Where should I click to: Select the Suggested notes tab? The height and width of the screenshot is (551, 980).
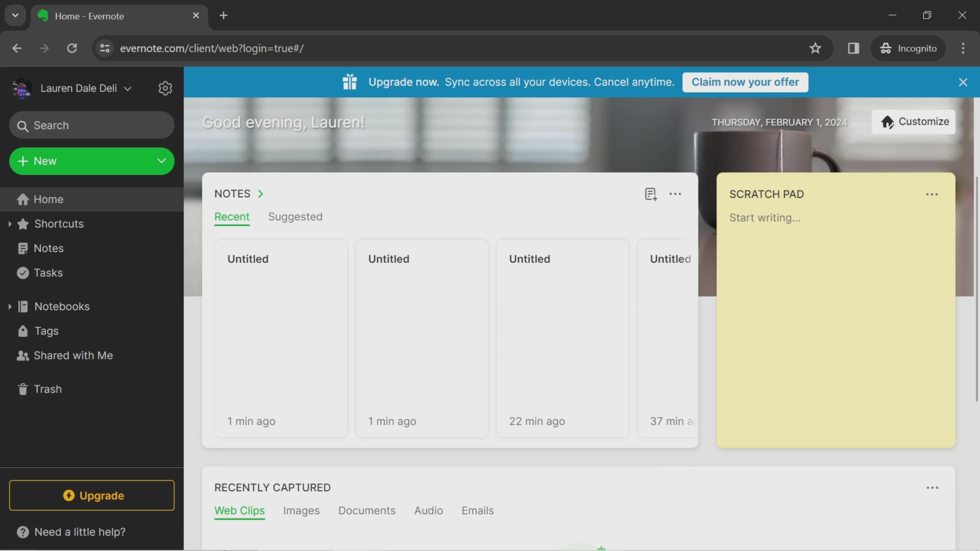tap(295, 217)
